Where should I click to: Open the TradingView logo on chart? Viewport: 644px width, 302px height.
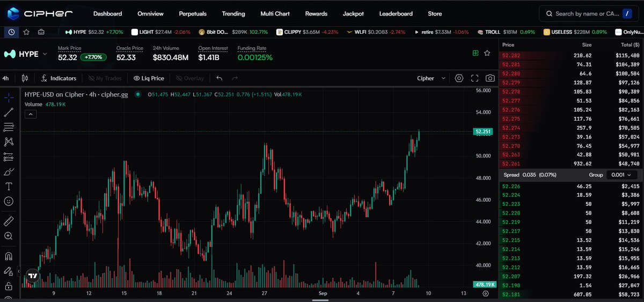click(x=33, y=275)
